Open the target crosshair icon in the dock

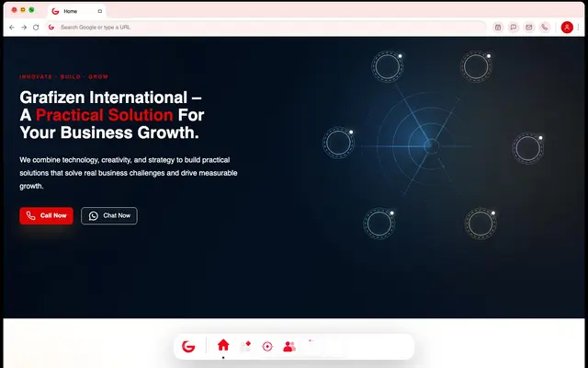point(267,346)
